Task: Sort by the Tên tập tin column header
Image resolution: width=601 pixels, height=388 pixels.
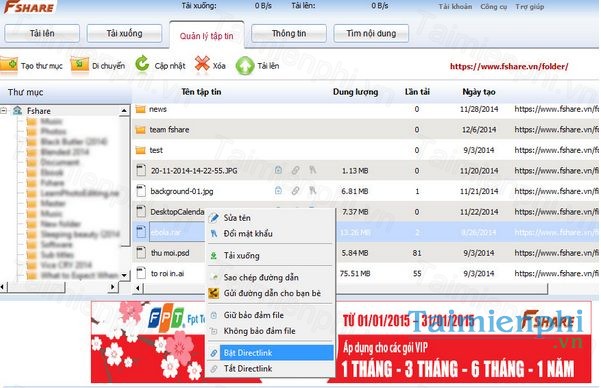Action: coord(201,92)
